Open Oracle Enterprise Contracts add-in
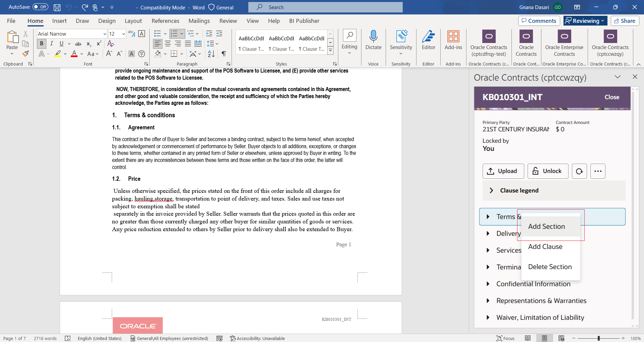The image size is (644, 342). click(564, 43)
